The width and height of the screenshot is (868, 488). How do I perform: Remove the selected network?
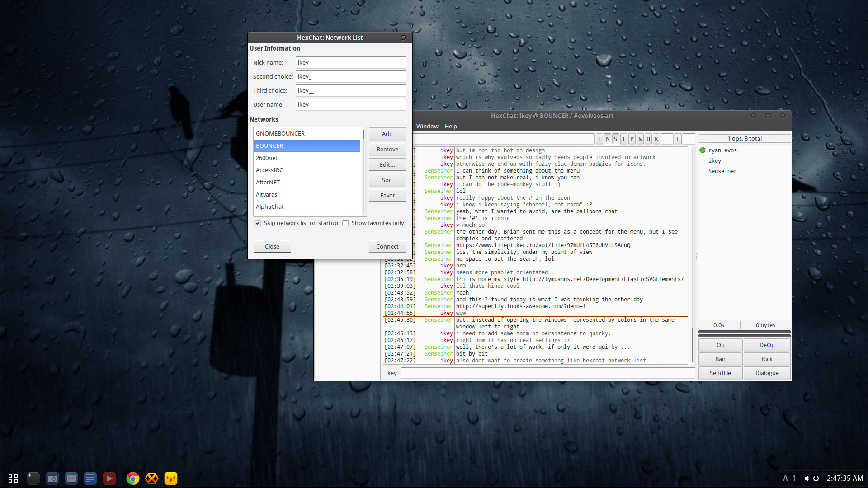pos(387,149)
